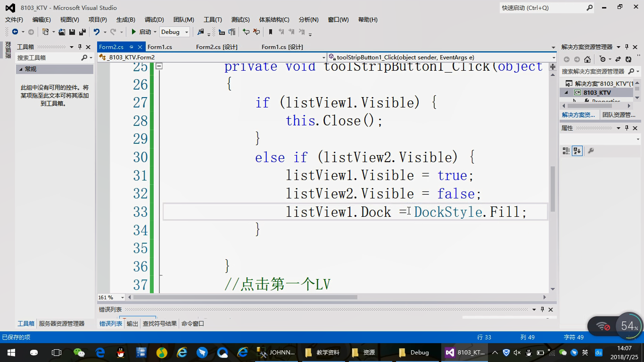Close the Toolbox panel

point(88,47)
